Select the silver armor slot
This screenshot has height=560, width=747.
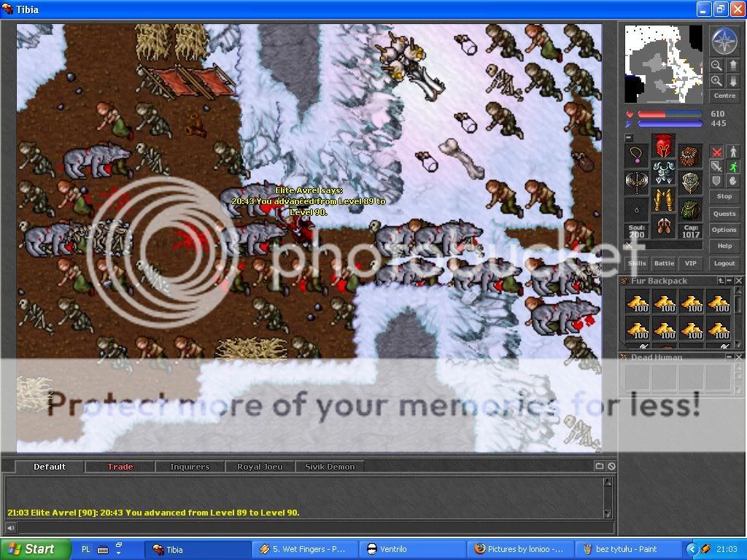pos(664,174)
